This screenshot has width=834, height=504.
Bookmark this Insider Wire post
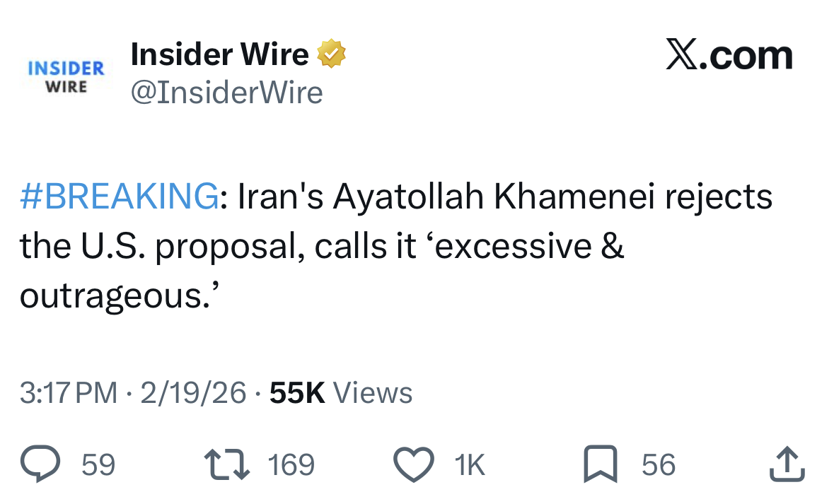point(598,465)
